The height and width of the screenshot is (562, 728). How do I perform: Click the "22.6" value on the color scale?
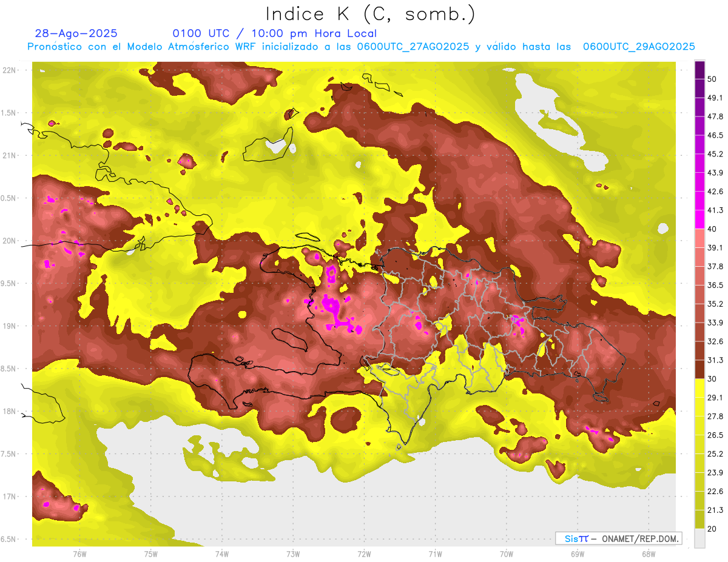tap(715, 491)
